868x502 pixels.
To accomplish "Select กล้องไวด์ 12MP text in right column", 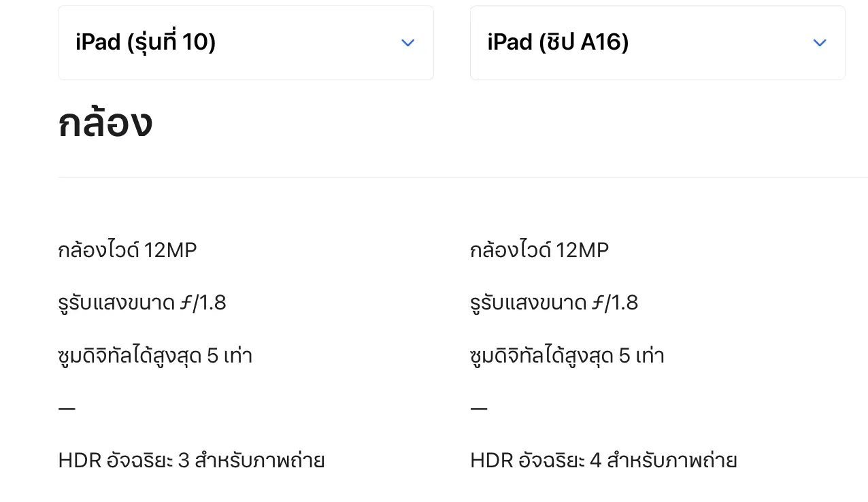I will click(x=539, y=251).
